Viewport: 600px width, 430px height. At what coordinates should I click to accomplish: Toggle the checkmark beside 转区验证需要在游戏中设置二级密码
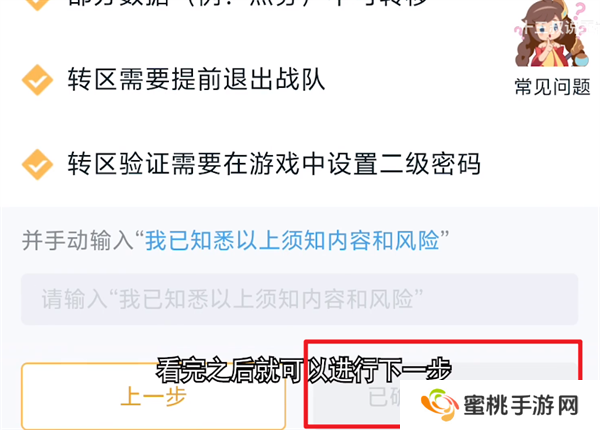37,164
